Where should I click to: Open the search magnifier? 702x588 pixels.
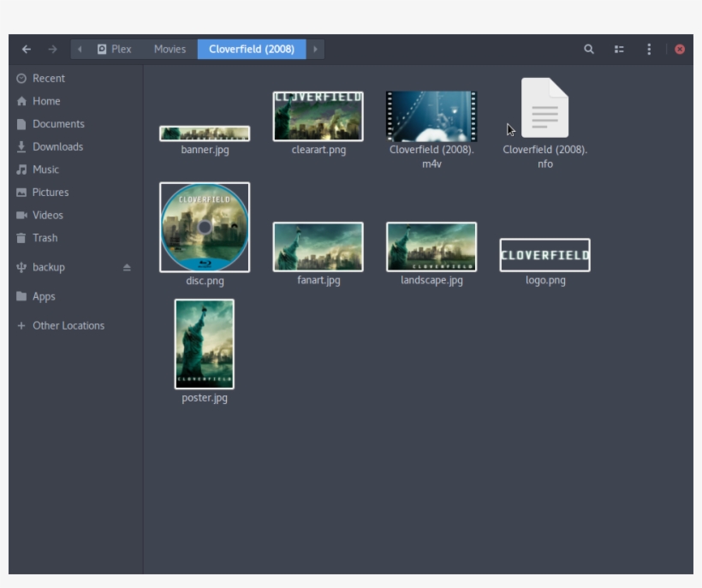tap(589, 50)
